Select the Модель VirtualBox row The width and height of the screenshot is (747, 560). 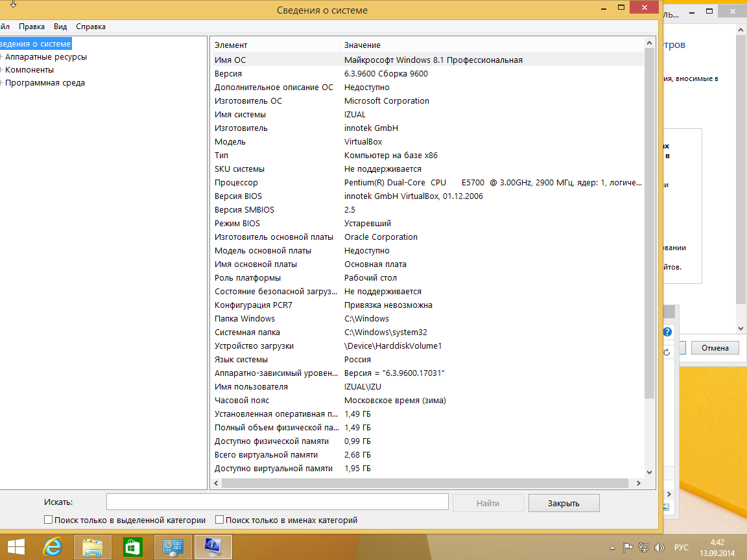click(x=427, y=142)
